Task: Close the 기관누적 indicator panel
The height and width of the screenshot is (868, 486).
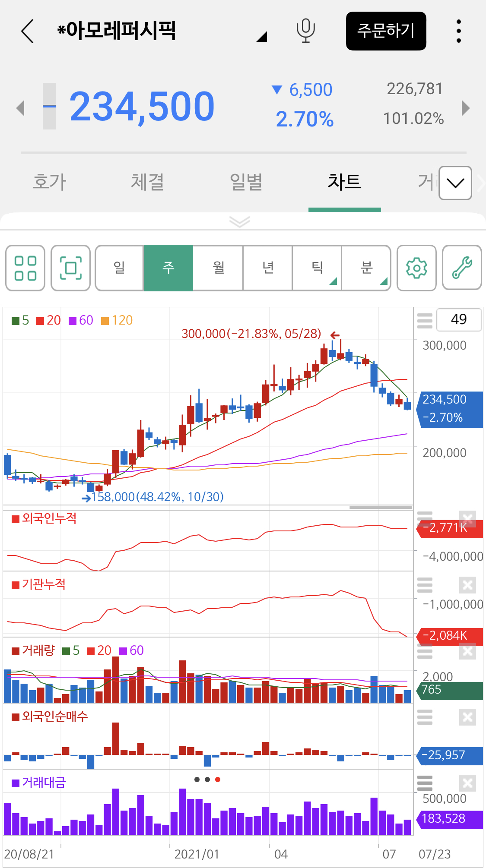Action: pos(467,585)
